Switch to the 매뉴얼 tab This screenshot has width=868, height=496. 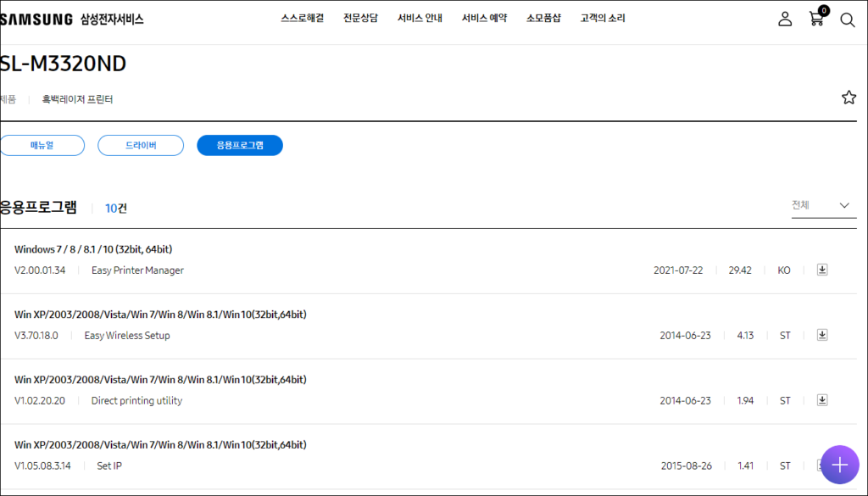click(42, 146)
